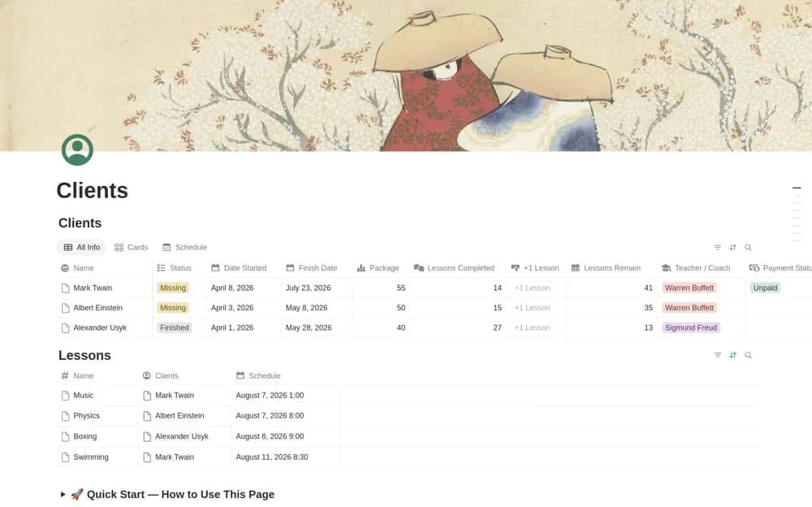Click page icon beside Boxing lesson
Image resolution: width=812 pixels, height=507 pixels.
(x=65, y=436)
